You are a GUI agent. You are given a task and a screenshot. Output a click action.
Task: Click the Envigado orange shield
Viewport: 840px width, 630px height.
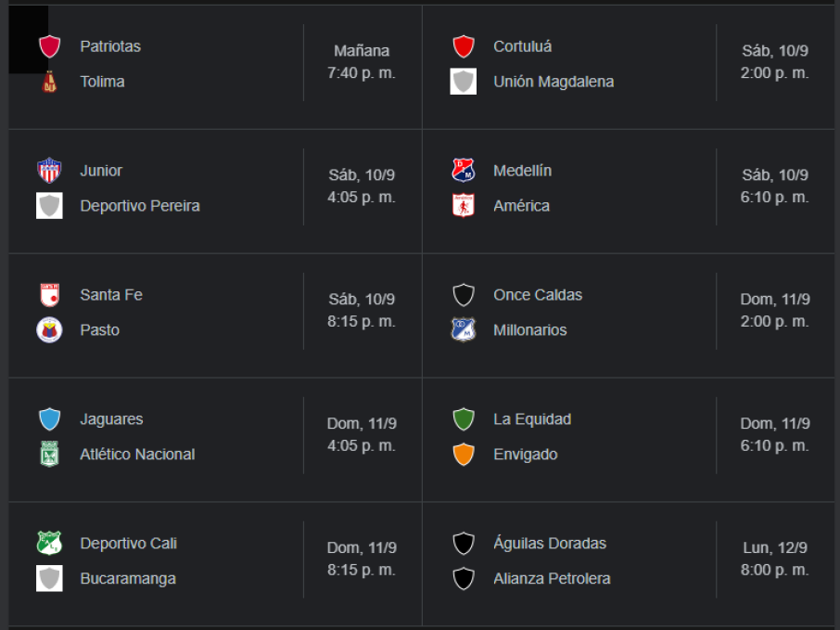pyautogui.click(x=463, y=455)
